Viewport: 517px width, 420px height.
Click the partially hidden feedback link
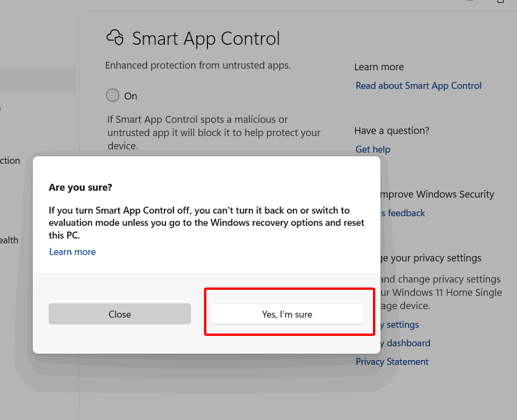[x=402, y=213]
